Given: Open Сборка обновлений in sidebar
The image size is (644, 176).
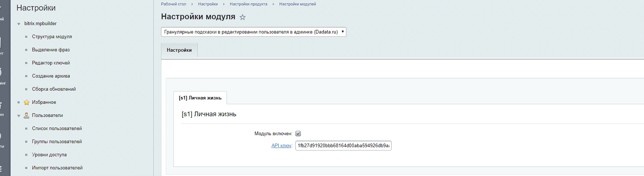Looking at the screenshot, I should pos(54,89).
